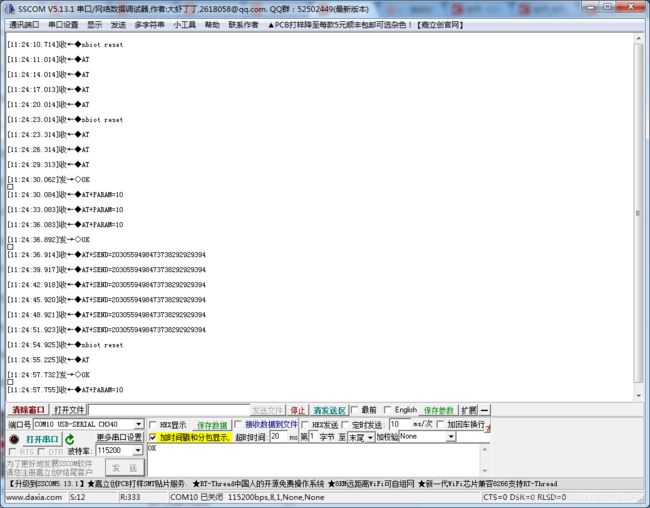Click the receive log vertical scrollbar thumb
Image resolution: width=650 pixels, height=508 pixels.
tap(638, 213)
